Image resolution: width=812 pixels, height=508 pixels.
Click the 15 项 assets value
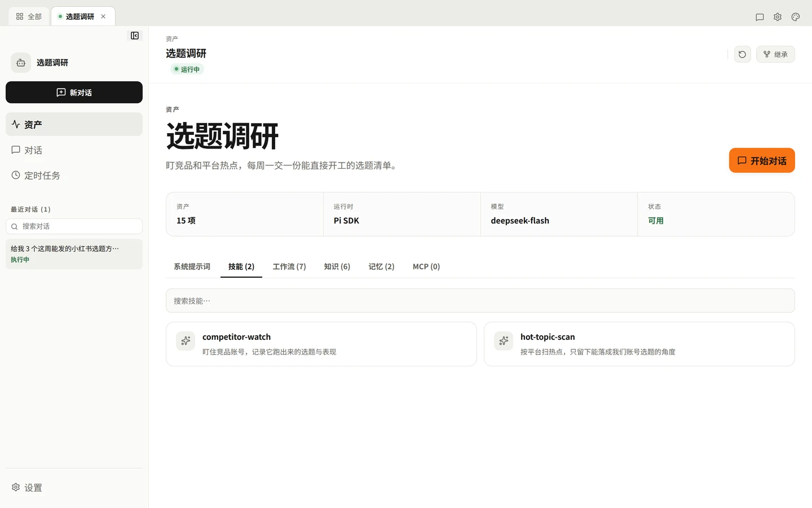[x=186, y=221]
